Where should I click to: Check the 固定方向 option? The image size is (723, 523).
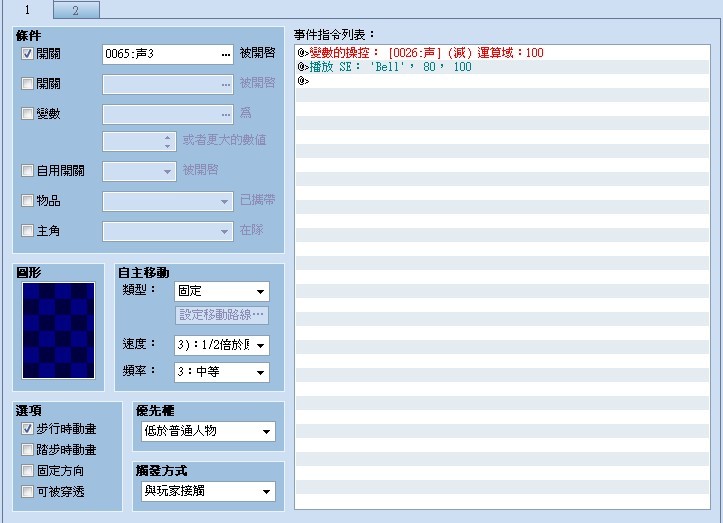coord(27,470)
